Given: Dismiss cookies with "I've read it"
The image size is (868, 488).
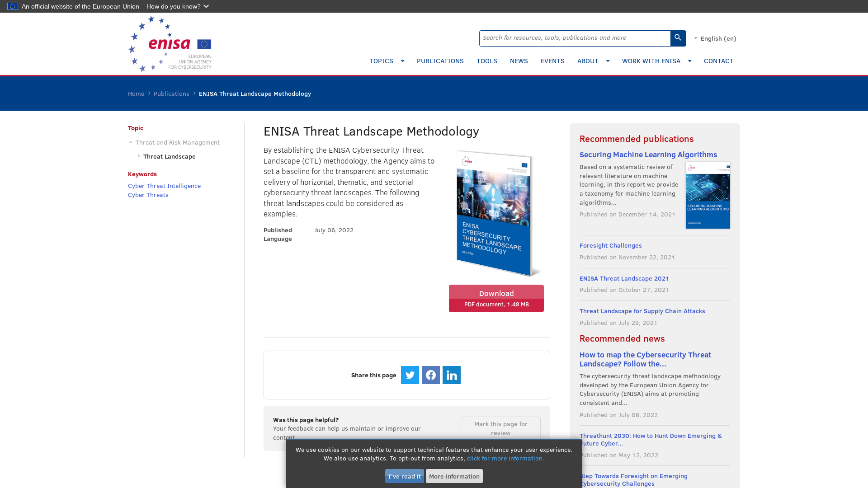Looking at the screenshot, I should pos(404,476).
